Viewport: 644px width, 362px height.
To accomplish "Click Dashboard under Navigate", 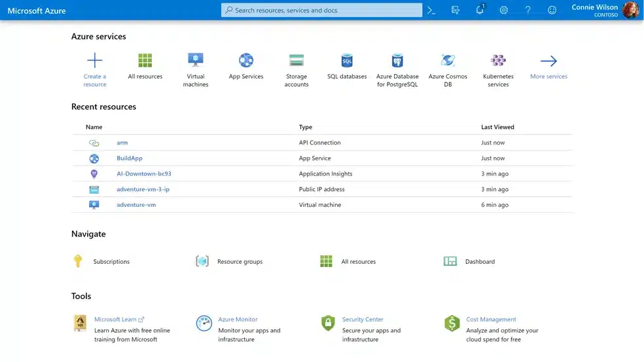I will [x=480, y=261].
